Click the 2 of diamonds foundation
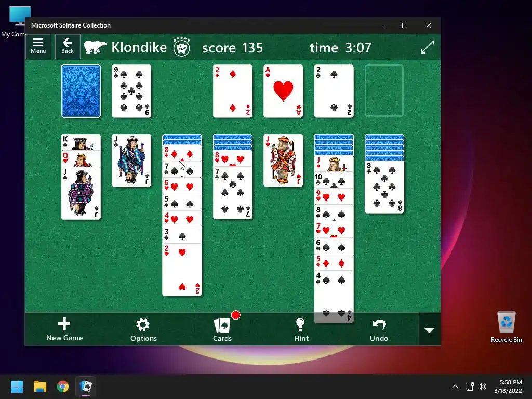The image size is (532, 399). pos(233,91)
